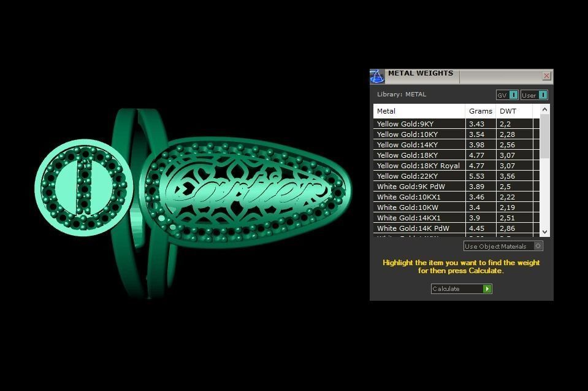This screenshot has height=391, width=588.
Task: Click the Matrix icon in panel title
Action: 377,75
